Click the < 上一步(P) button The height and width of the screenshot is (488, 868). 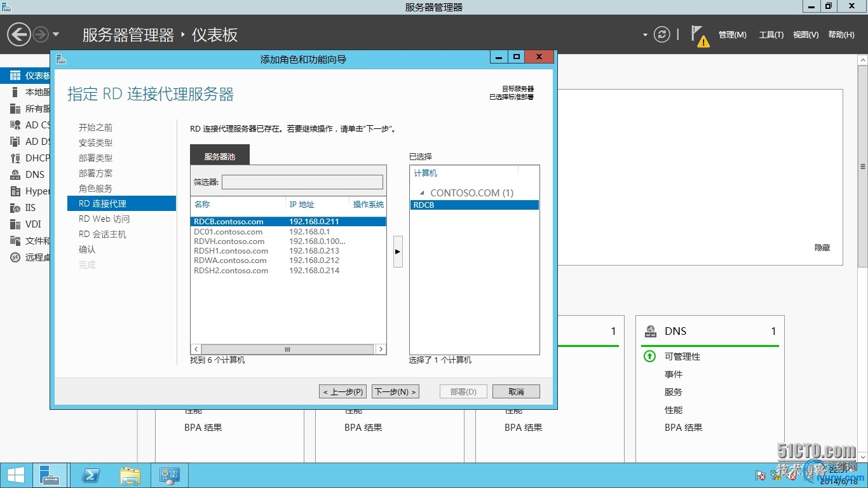[343, 392]
